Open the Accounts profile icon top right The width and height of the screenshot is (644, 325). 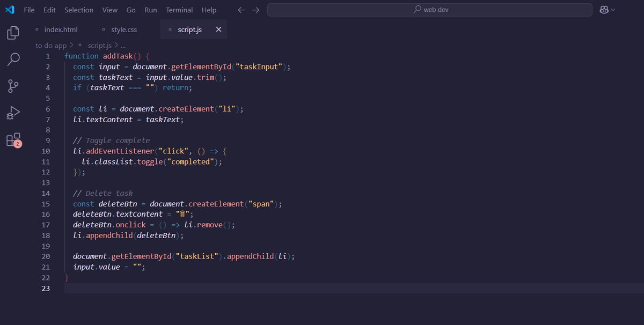point(603,9)
